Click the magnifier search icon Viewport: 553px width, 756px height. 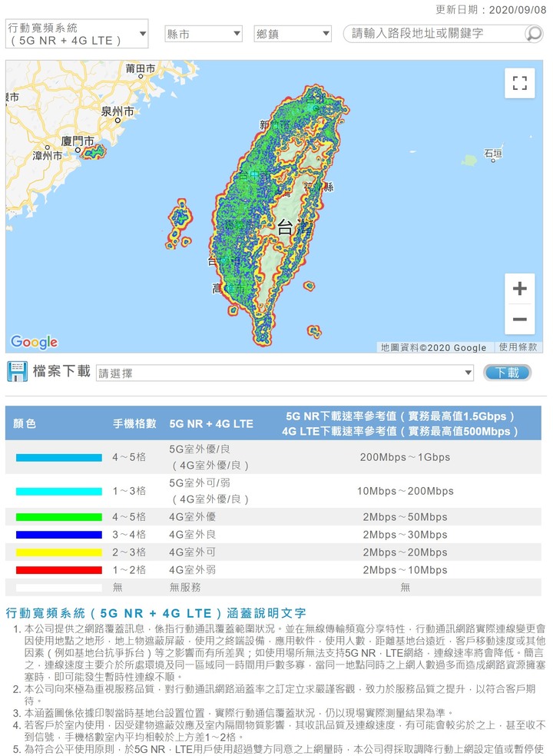[x=533, y=33]
